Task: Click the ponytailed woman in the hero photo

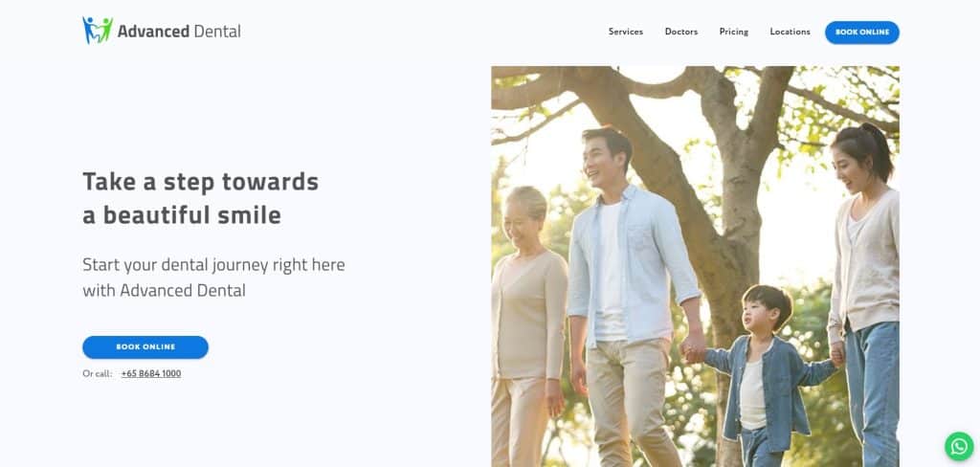Action: pyautogui.click(x=865, y=294)
